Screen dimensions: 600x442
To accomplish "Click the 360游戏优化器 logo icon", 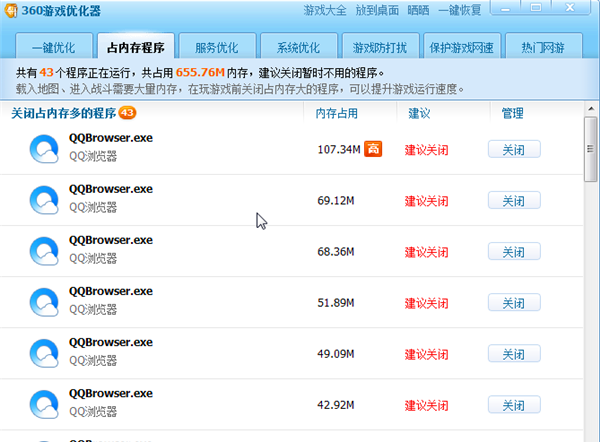I will tap(11, 10).
